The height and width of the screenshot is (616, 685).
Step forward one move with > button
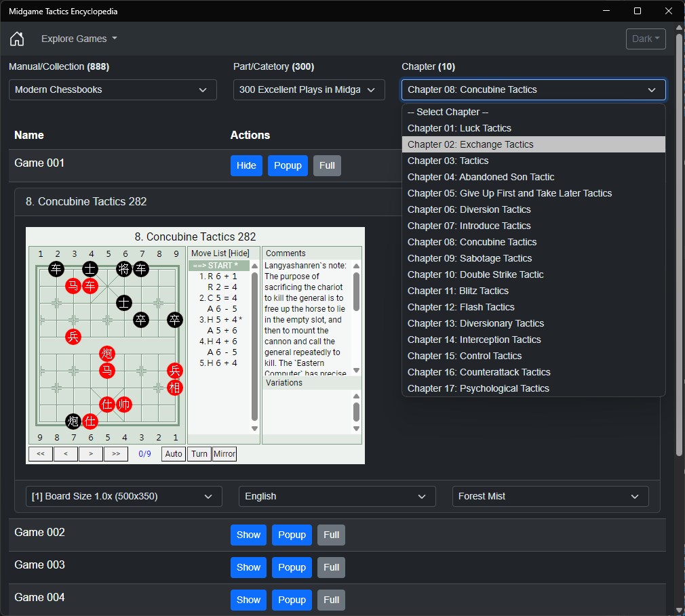[91, 454]
